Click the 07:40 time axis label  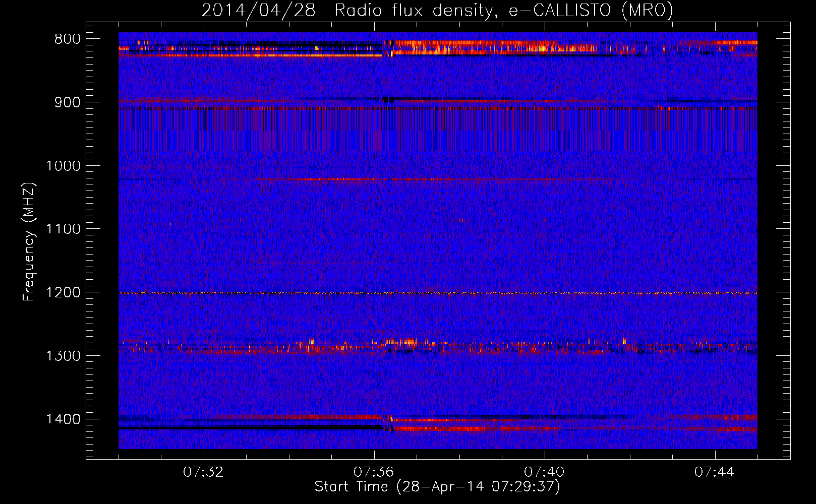click(x=545, y=472)
